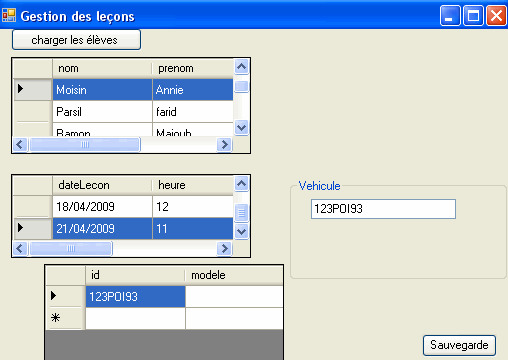Click up arrow of students grid scrollbar
The height and width of the screenshot is (360, 508).
(x=241, y=67)
